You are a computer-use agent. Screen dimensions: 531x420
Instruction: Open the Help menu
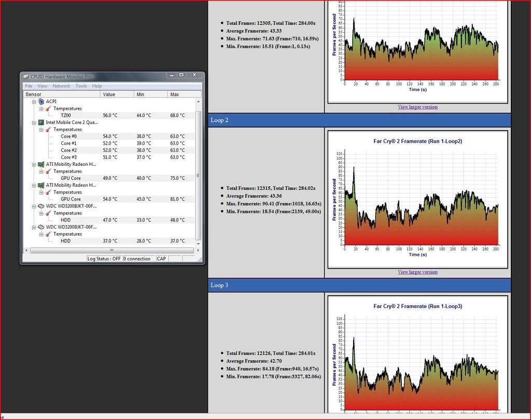pyautogui.click(x=97, y=86)
